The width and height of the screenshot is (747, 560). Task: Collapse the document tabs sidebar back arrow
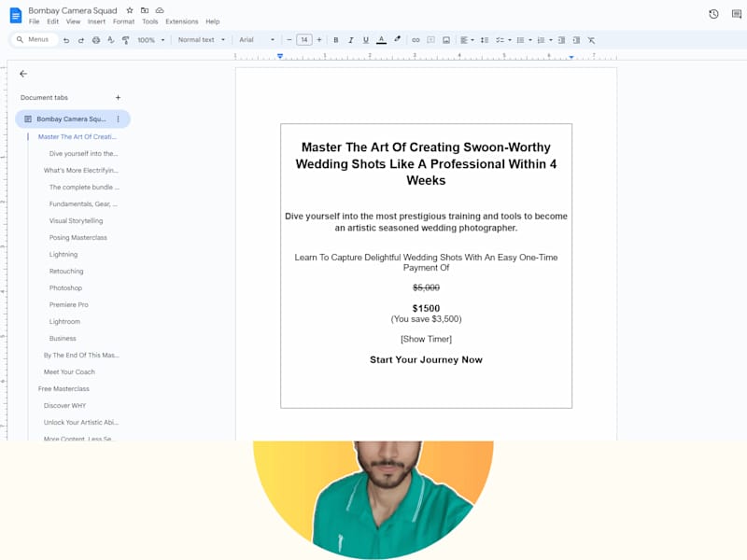pyautogui.click(x=23, y=74)
